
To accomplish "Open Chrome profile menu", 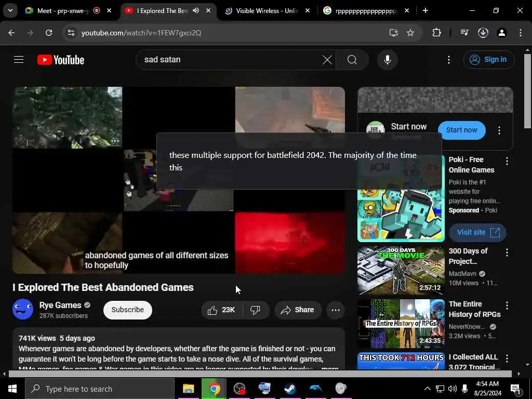I will (501, 33).
